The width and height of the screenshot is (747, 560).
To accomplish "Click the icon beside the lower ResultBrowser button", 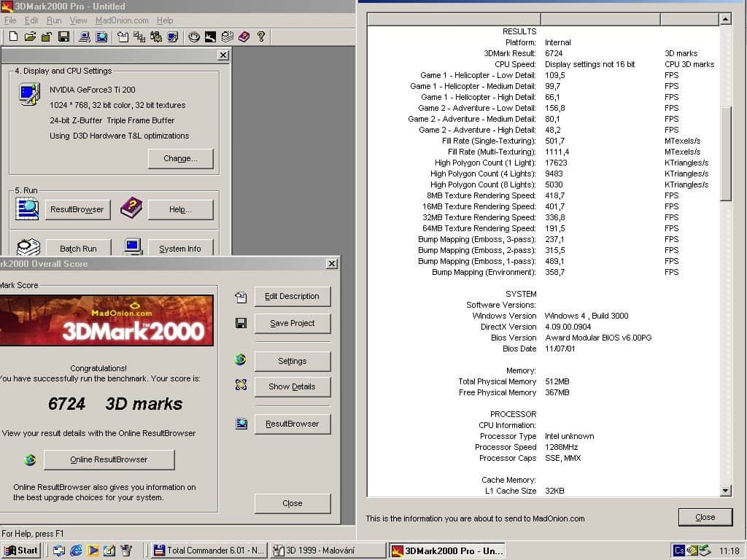I will (241, 424).
